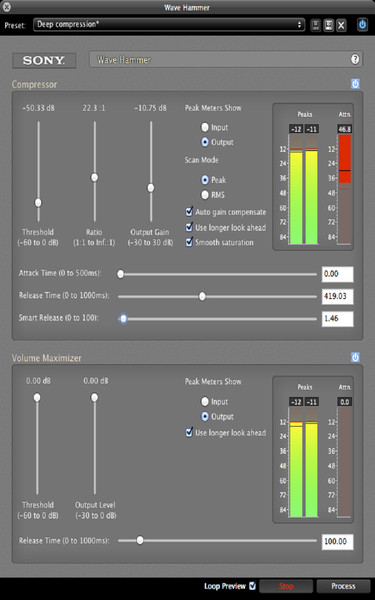Viewport: 375px width, 600px height.
Task: Click the Stop button
Action: tap(286, 586)
